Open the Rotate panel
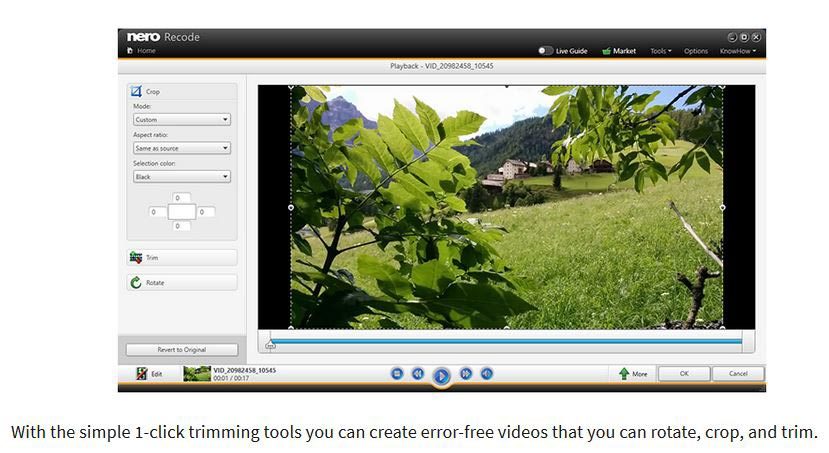The height and width of the screenshot is (453, 829). pos(182,283)
